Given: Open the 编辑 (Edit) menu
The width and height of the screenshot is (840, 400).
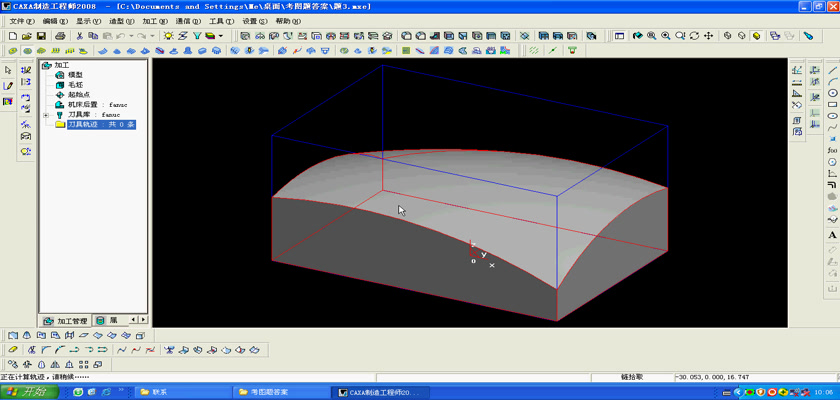Looking at the screenshot, I should pyautogui.click(x=55, y=21).
